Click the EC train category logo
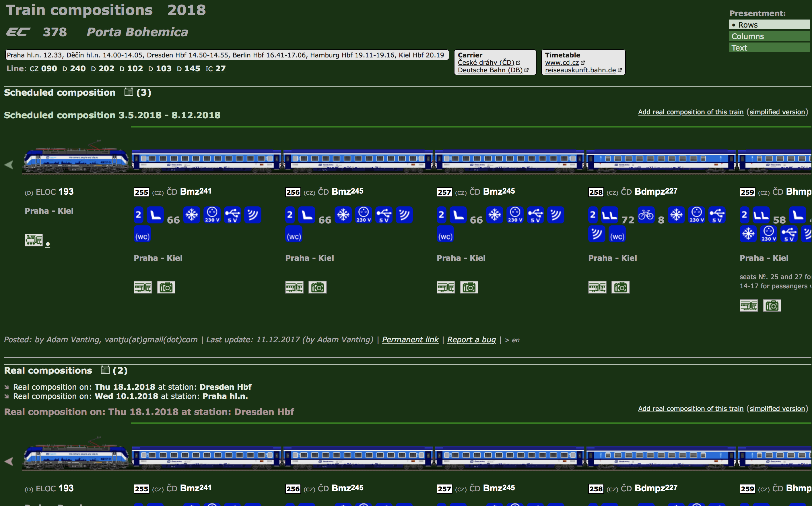 [x=18, y=32]
